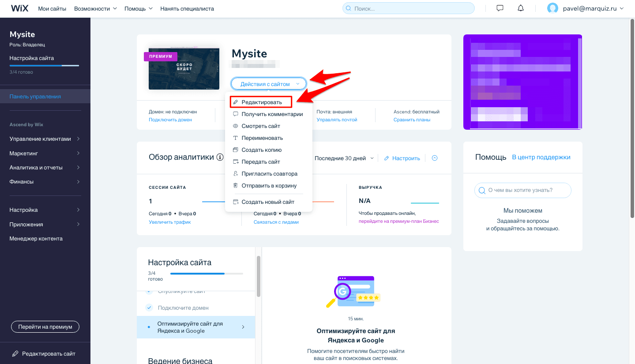
Task: Click the Mysite site preview thumbnail
Action: coord(184,69)
